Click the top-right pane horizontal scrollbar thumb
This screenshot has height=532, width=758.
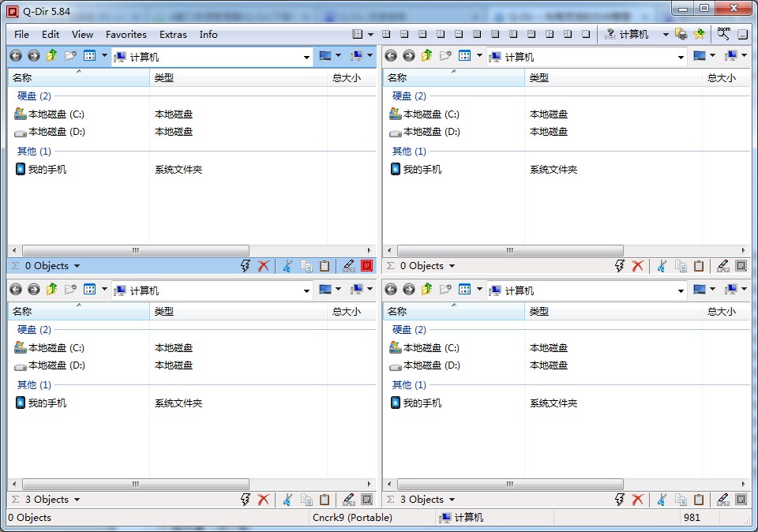coord(510,250)
